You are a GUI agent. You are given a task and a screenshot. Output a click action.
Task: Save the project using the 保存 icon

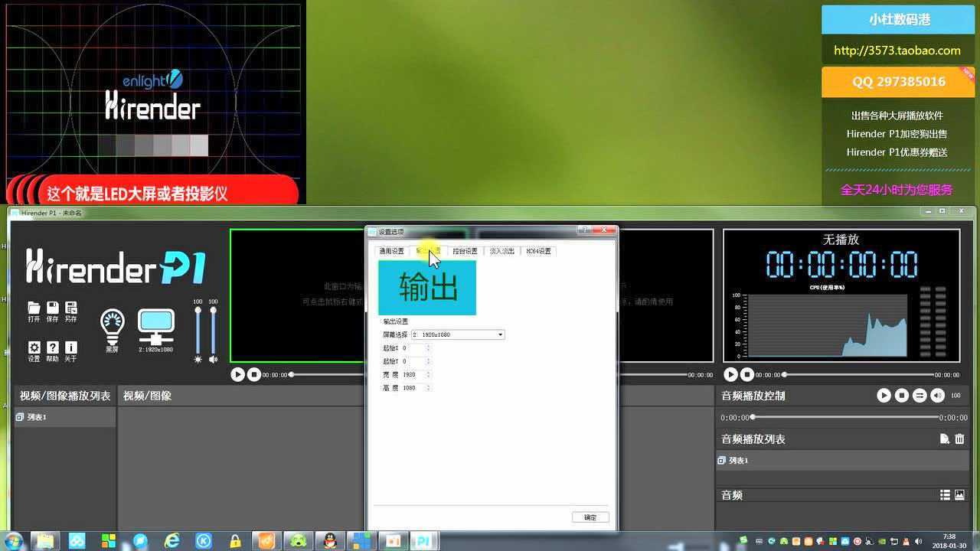click(52, 310)
